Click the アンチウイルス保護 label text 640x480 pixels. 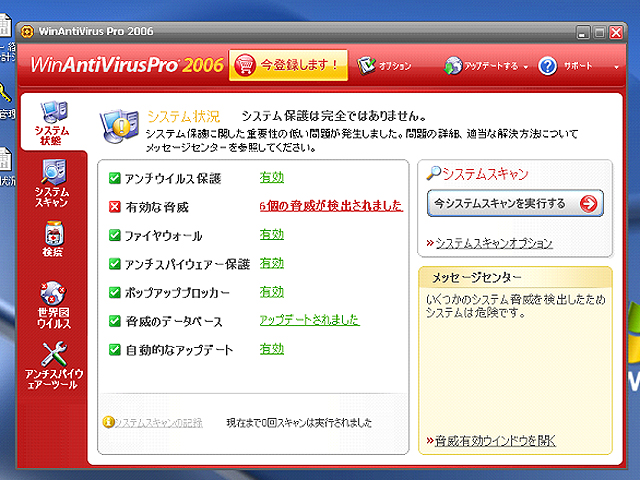(x=173, y=179)
